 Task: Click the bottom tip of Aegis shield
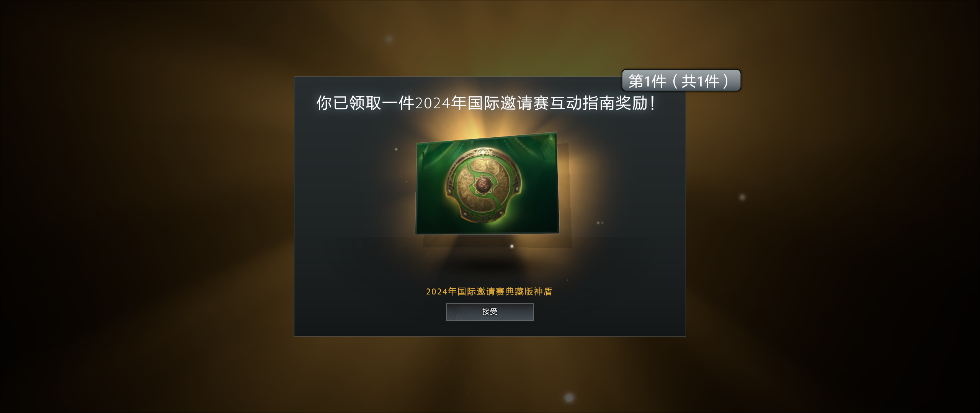pyautogui.click(x=483, y=219)
